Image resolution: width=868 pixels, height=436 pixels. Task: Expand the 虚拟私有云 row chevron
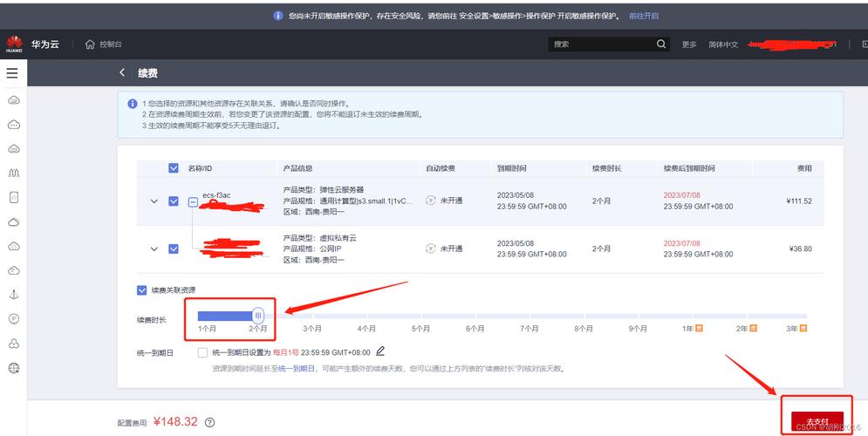point(154,249)
